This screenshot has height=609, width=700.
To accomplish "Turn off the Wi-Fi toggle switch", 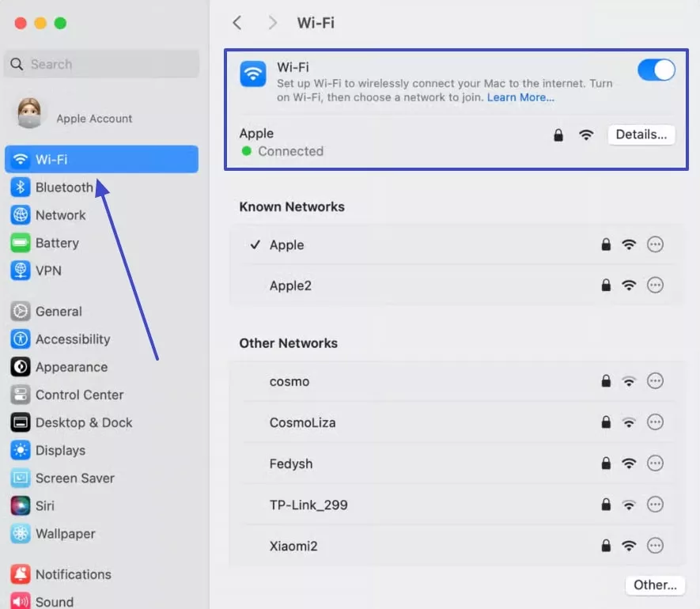I will [656, 70].
